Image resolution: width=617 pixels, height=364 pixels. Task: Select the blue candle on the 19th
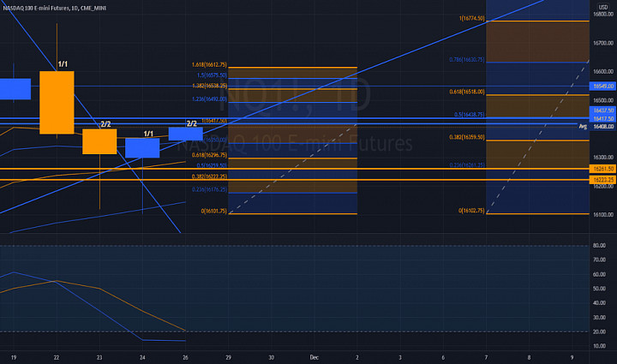point(15,89)
